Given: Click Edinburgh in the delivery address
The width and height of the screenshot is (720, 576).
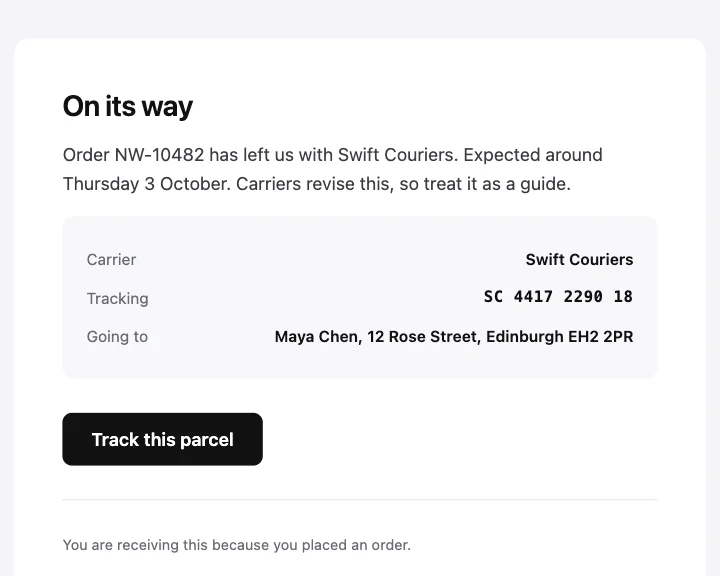Looking at the screenshot, I should [x=525, y=337].
